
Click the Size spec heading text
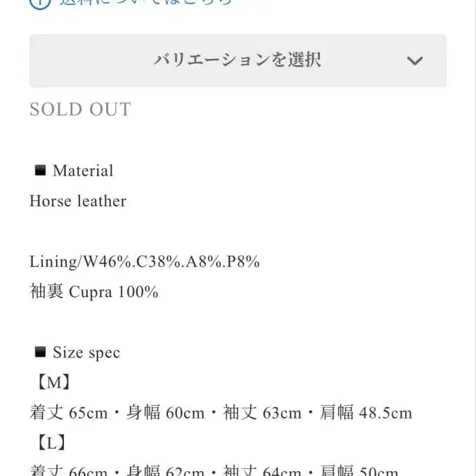[x=86, y=352]
